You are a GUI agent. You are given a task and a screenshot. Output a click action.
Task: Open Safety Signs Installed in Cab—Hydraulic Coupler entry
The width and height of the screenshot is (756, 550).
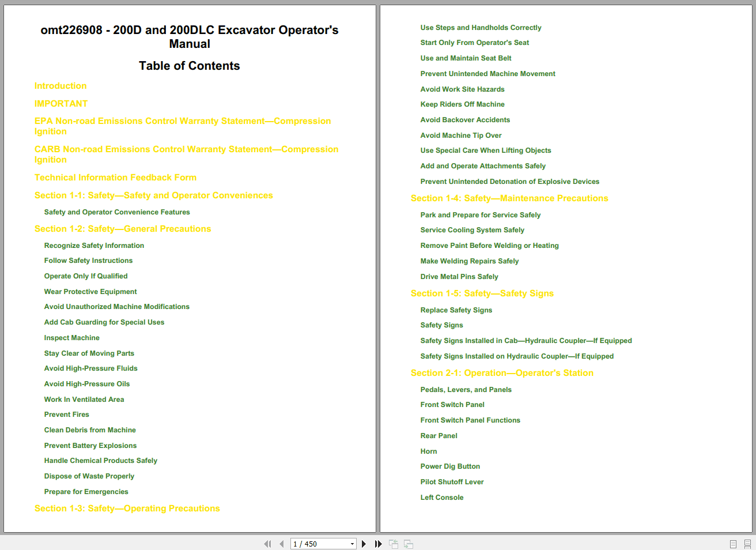(526, 341)
